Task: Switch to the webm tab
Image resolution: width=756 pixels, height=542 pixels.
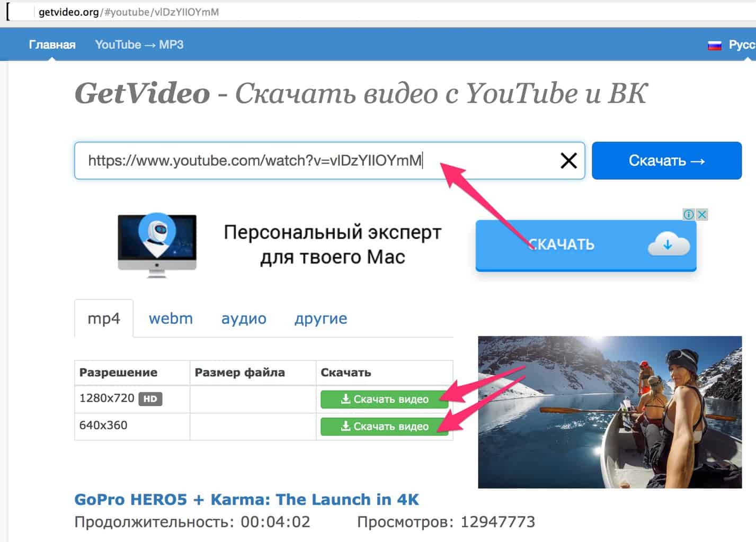Action: tap(171, 319)
